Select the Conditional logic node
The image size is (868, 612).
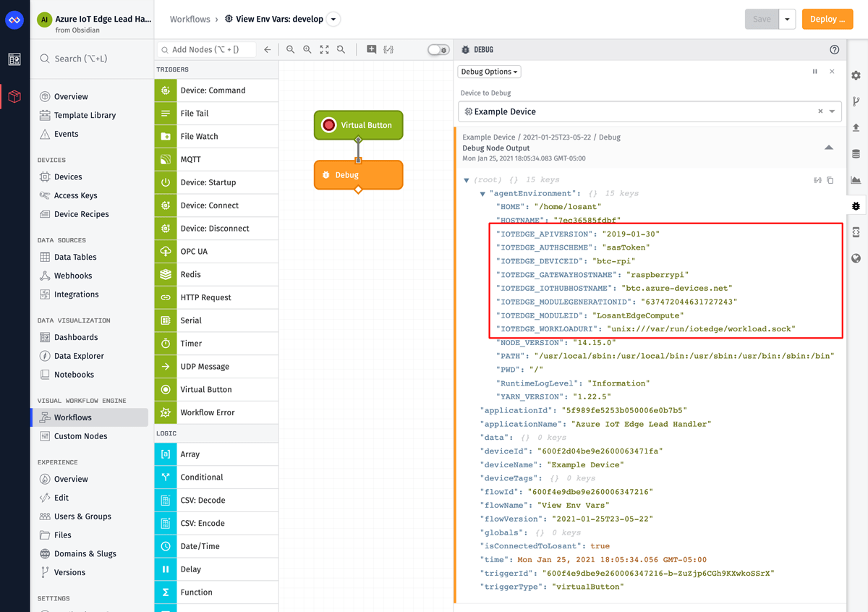pos(216,477)
